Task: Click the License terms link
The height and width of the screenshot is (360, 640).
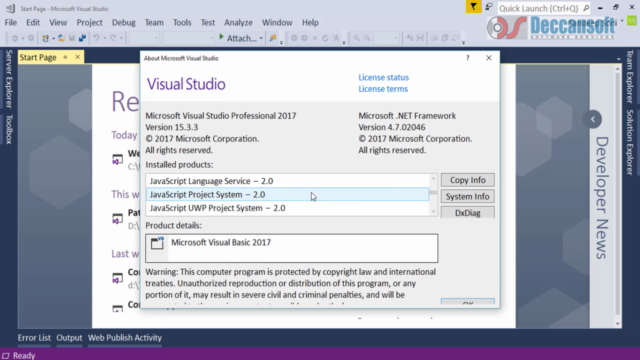Action: 383,89
